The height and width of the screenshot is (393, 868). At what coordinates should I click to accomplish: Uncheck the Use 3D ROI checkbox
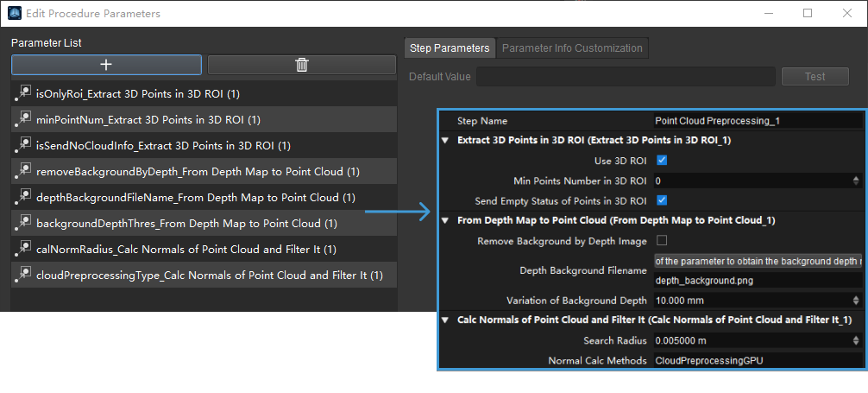662,161
